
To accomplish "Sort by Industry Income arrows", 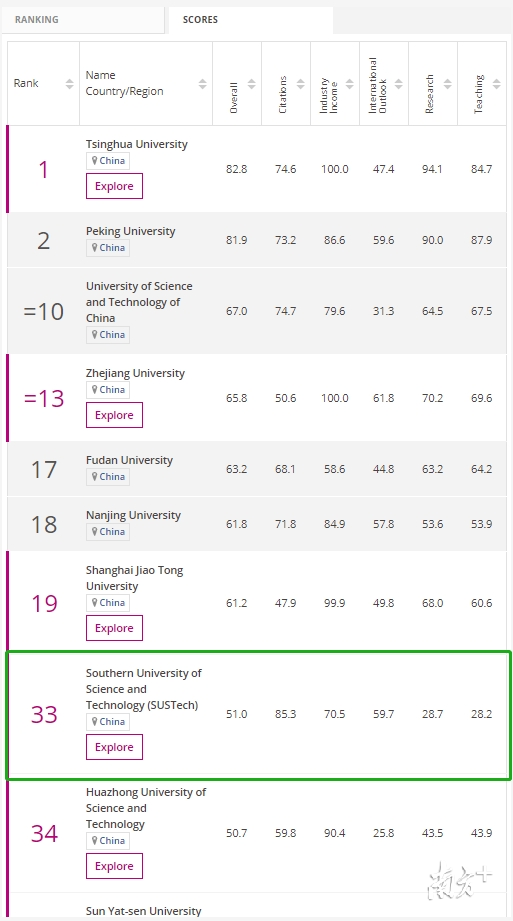I will coord(350,83).
